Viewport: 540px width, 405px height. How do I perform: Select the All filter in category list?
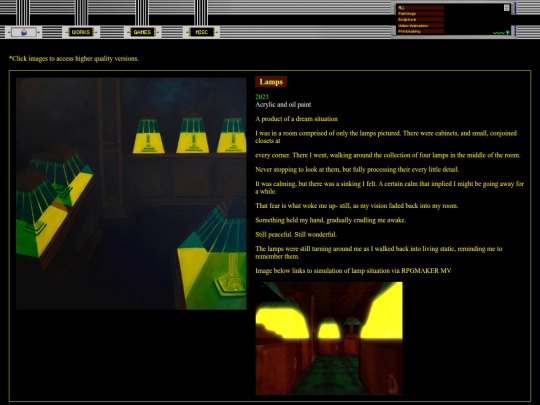pyautogui.click(x=420, y=8)
